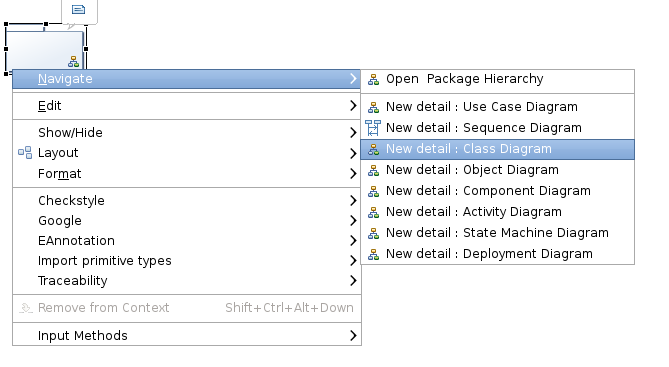This screenshot has width=669, height=367.
Task: Expand the Input Methods submenu arrow
Action: pos(353,335)
